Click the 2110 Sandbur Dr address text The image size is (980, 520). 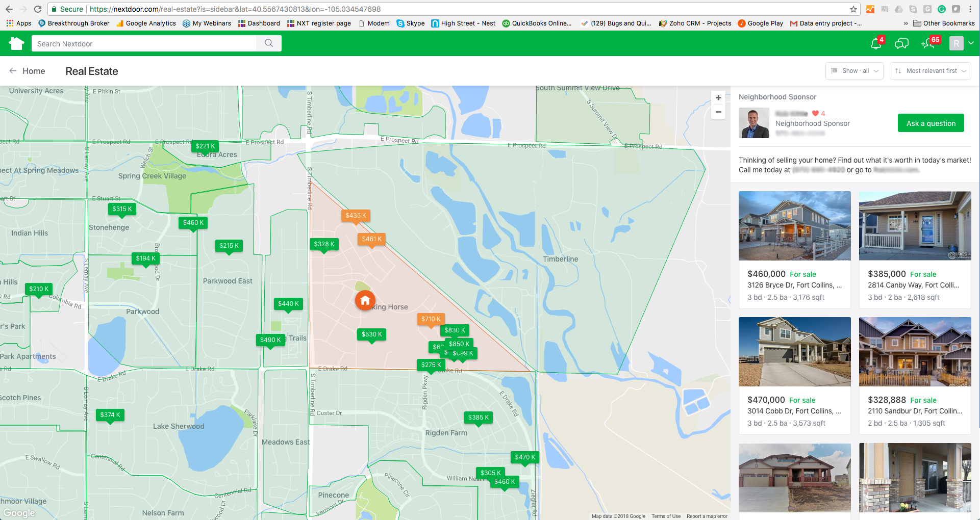tap(915, 411)
